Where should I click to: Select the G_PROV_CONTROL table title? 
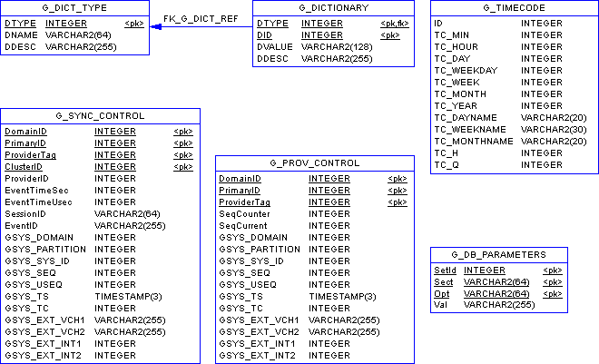(x=315, y=163)
